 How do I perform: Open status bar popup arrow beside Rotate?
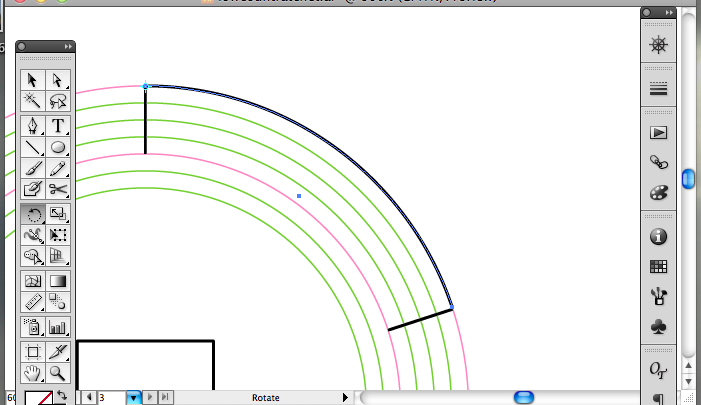[345, 397]
